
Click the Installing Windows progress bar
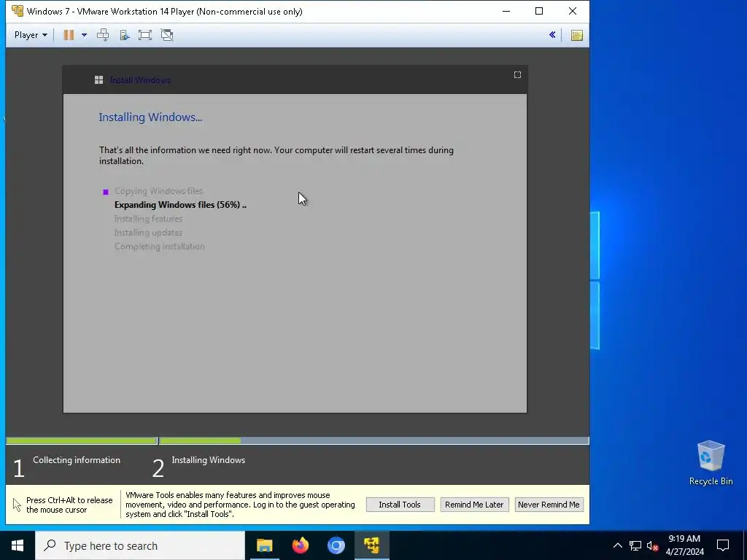374,441
